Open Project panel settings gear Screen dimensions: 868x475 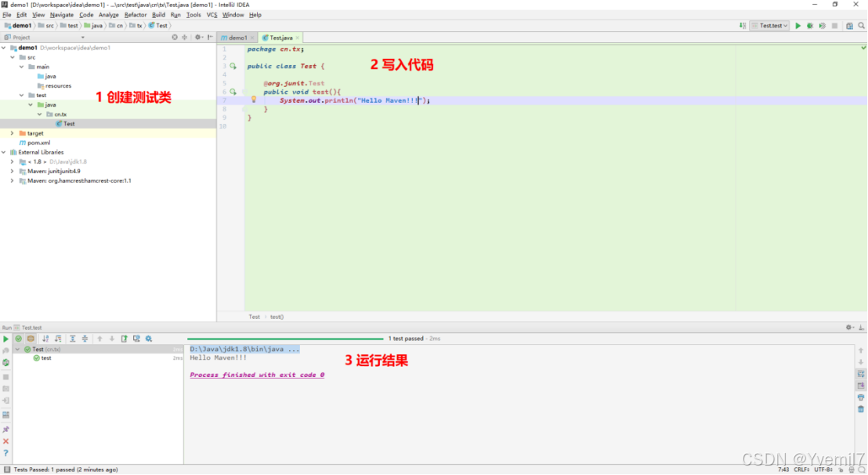click(x=198, y=37)
